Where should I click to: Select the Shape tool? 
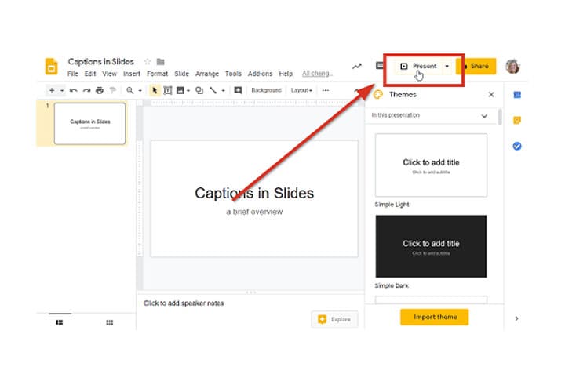click(199, 90)
